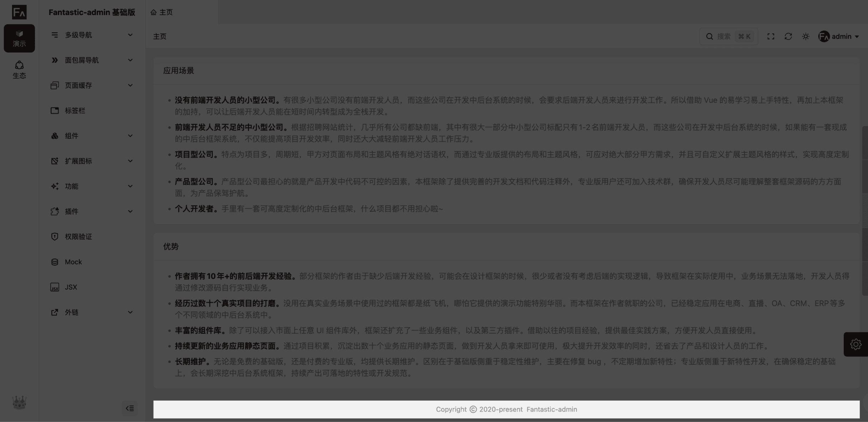Click the Fantastic-admin link in footer
The image size is (868, 422).
[x=551, y=409]
